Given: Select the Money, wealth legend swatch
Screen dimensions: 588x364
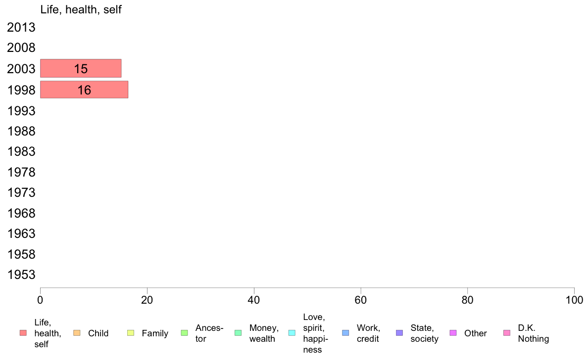Looking at the screenshot, I should coord(238,333).
